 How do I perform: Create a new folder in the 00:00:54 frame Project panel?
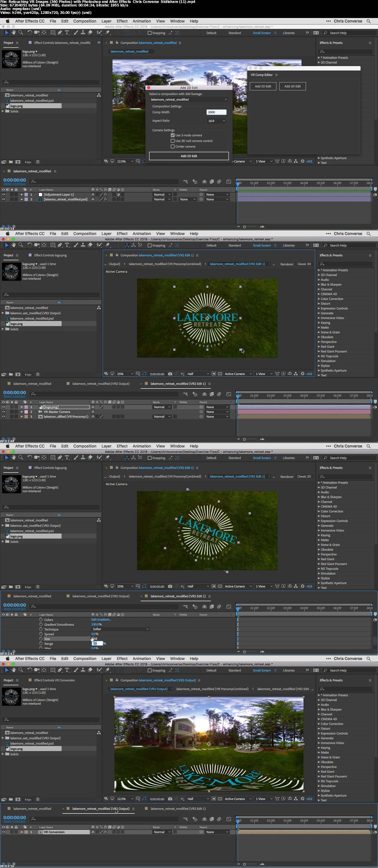(x=11, y=162)
